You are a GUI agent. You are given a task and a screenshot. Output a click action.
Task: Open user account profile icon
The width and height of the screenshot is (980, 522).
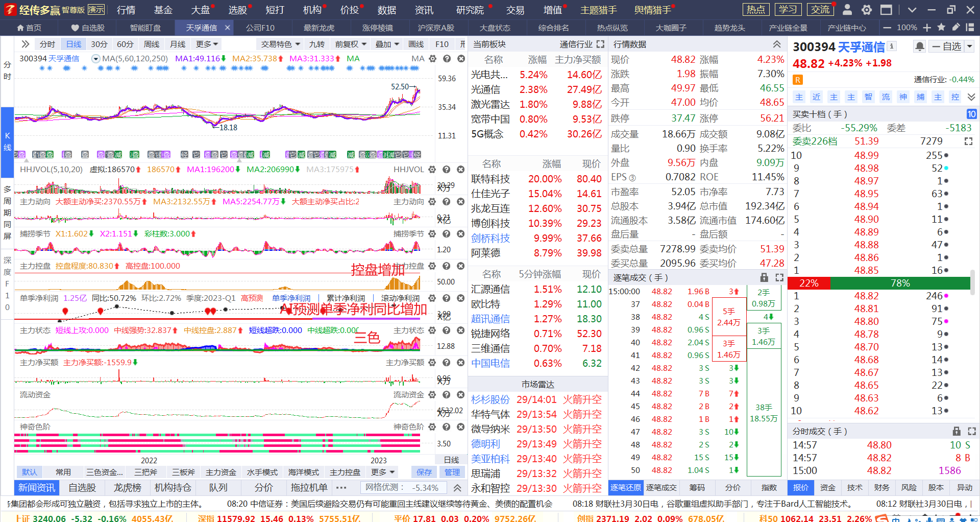(x=847, y=10)
